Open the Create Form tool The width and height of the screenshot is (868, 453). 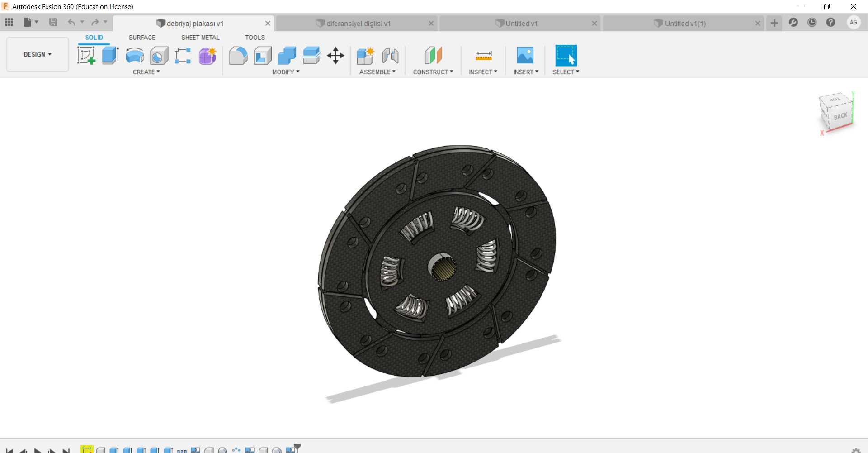208,56
